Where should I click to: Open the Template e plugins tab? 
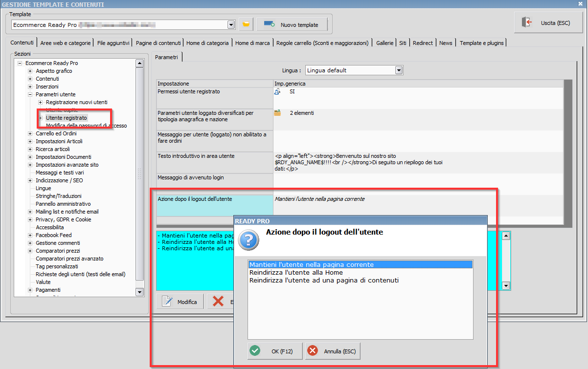click(481, 43)
